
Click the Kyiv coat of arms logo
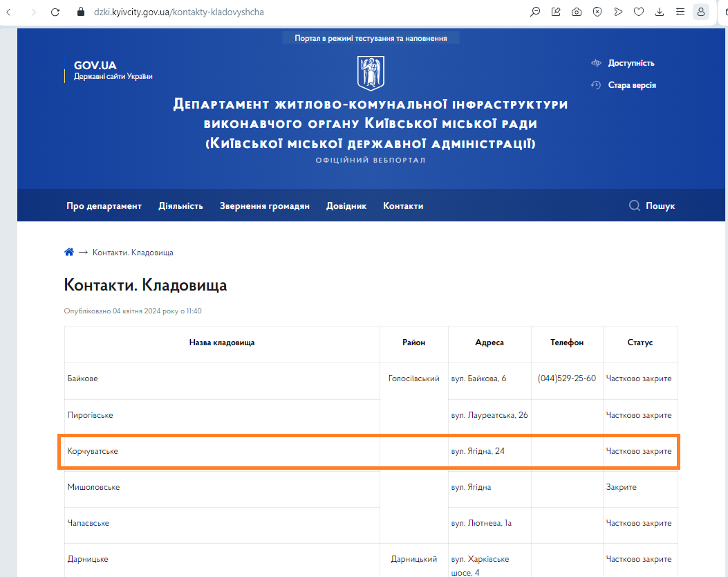click(371, 73)
